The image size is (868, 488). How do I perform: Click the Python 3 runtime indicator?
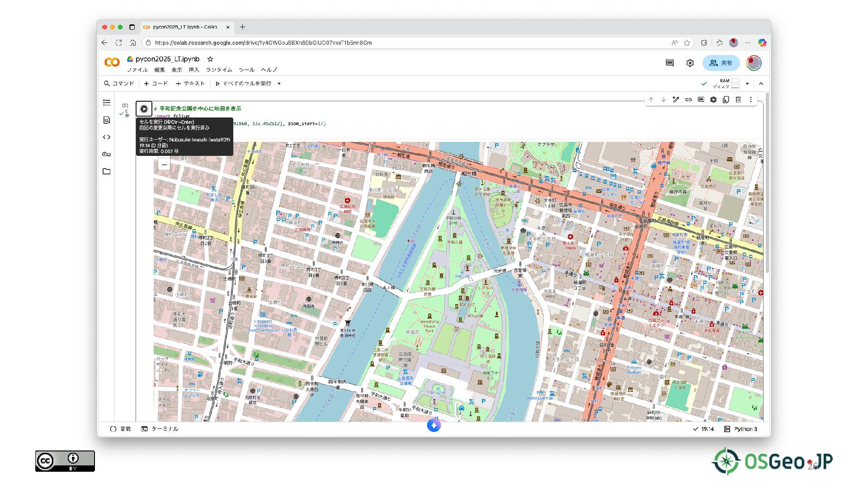741,429
